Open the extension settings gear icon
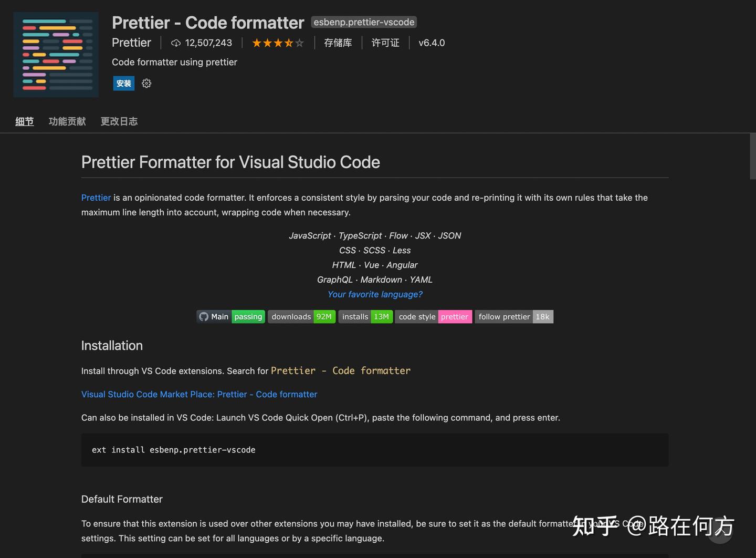 click(146, 83)
